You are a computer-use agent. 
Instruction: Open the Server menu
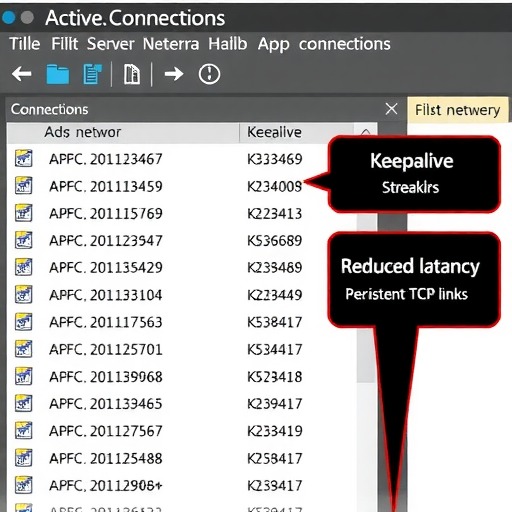111,44
